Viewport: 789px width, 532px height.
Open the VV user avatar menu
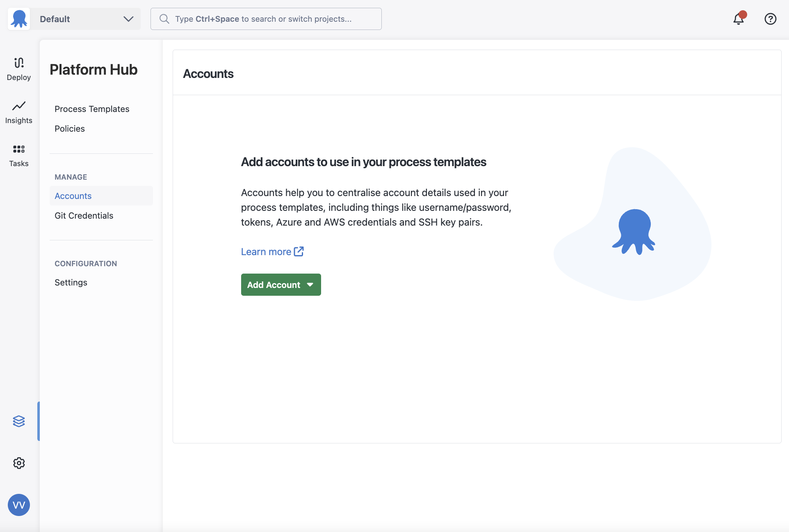point(19,505)
